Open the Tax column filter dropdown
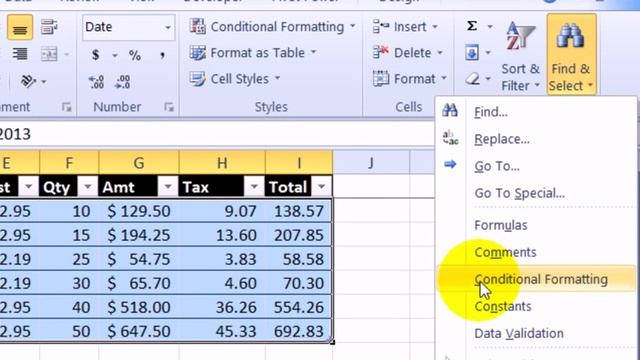This screenshot has height=360, width=640. [254, 187]
